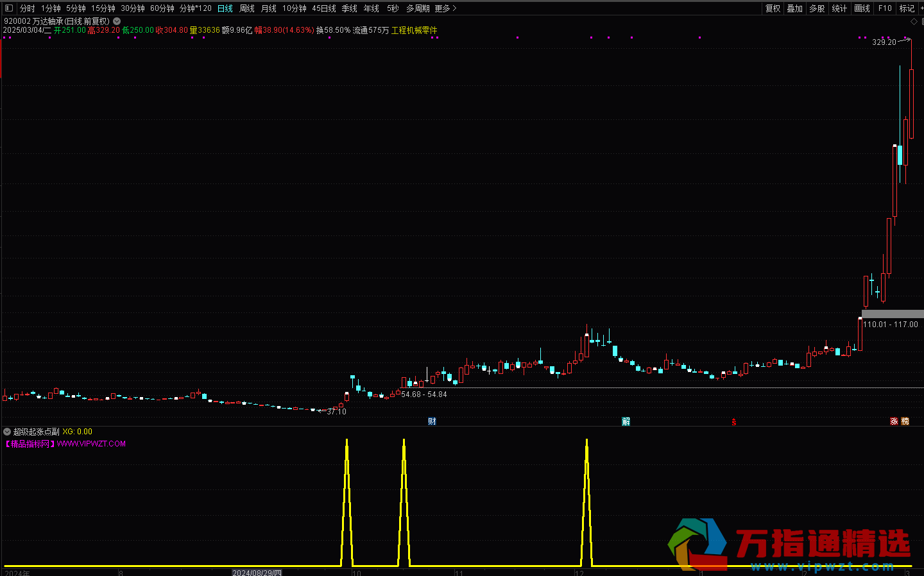Open the 多股 multi-stock view
This screenshot has width=924, height=576.
pos(817,8)
